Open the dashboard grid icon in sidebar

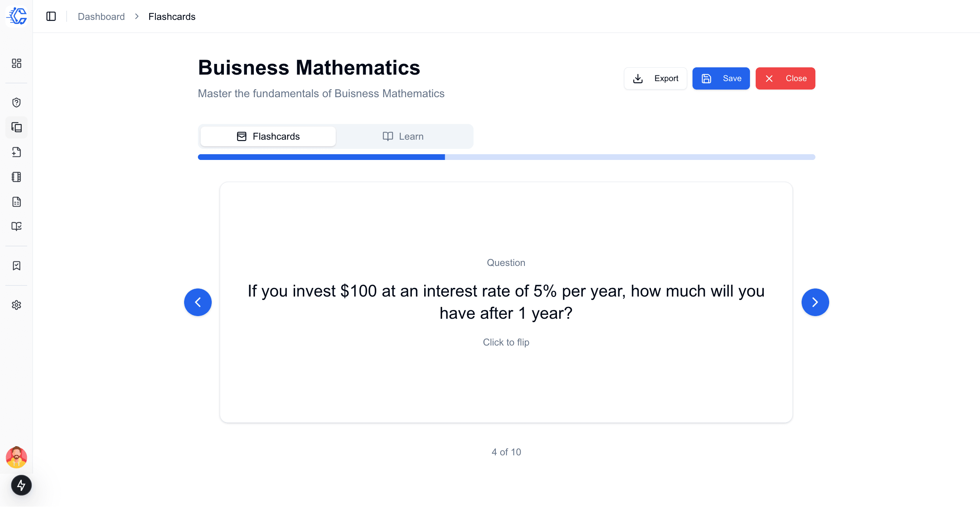[x=16, y=63]
